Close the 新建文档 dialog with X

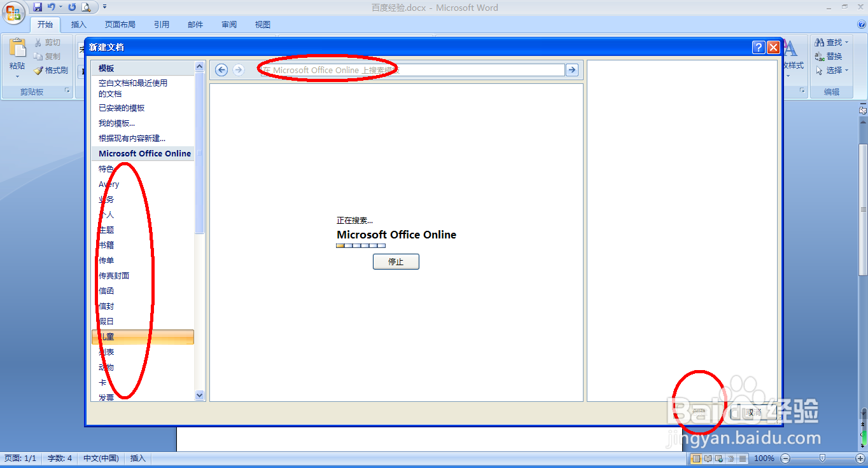[x=773, y=47]
